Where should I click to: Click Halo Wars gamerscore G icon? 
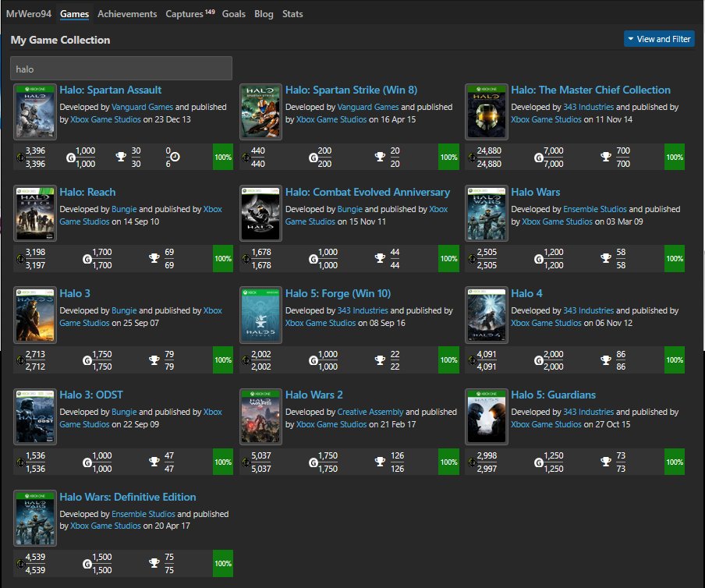pyautogui.click(x=538, y=259)
